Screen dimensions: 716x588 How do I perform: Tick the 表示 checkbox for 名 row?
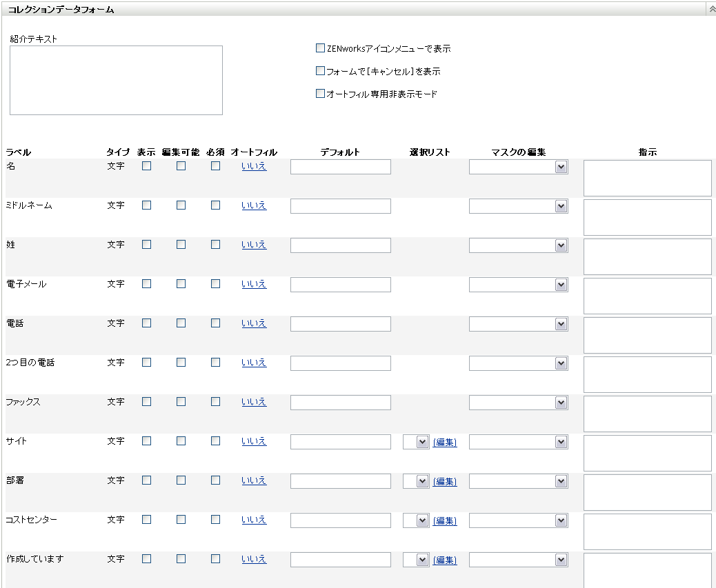tap(146, 166)
